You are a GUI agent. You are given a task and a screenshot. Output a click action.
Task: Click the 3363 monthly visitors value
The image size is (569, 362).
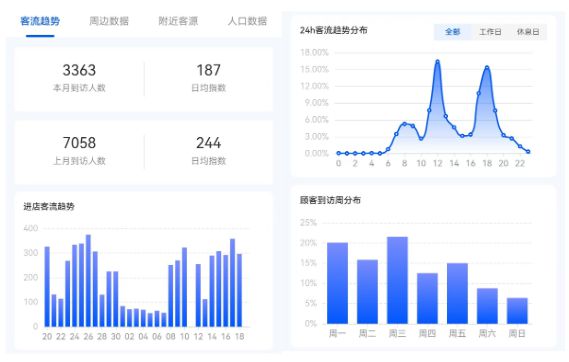coord(79,70)
